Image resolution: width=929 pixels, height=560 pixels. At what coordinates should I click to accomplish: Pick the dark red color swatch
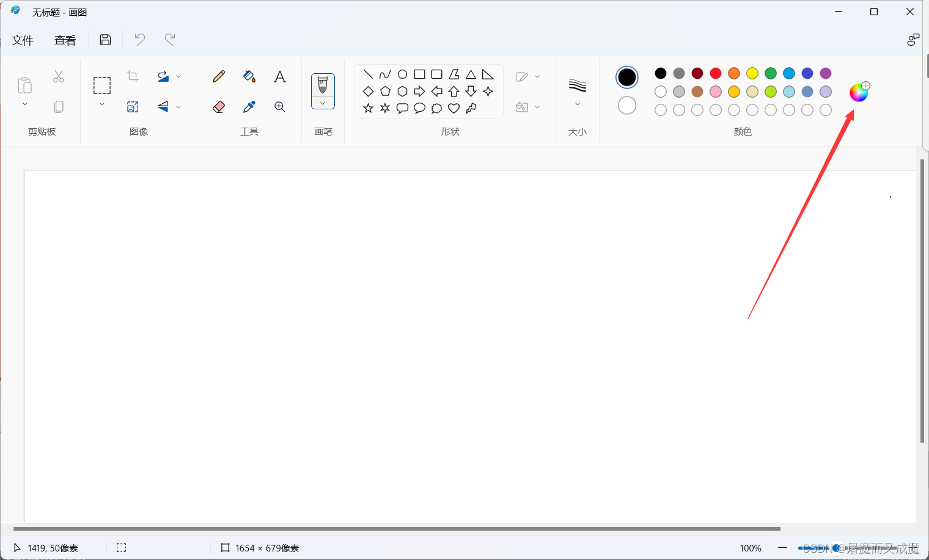[697, 73]
